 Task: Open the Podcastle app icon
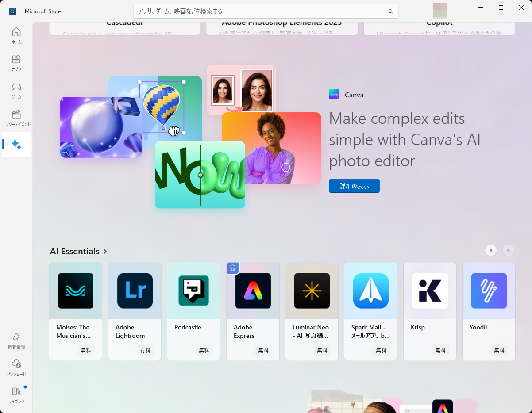[x=194, y=291]
